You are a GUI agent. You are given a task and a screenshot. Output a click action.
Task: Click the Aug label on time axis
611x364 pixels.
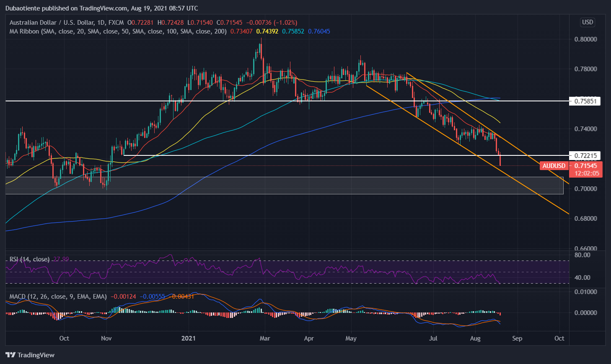pos(475,338)
